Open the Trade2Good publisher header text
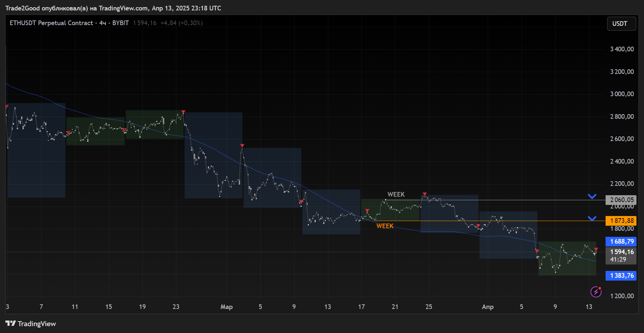This screenshot has height=333, width=644. [x=113, y=8]
